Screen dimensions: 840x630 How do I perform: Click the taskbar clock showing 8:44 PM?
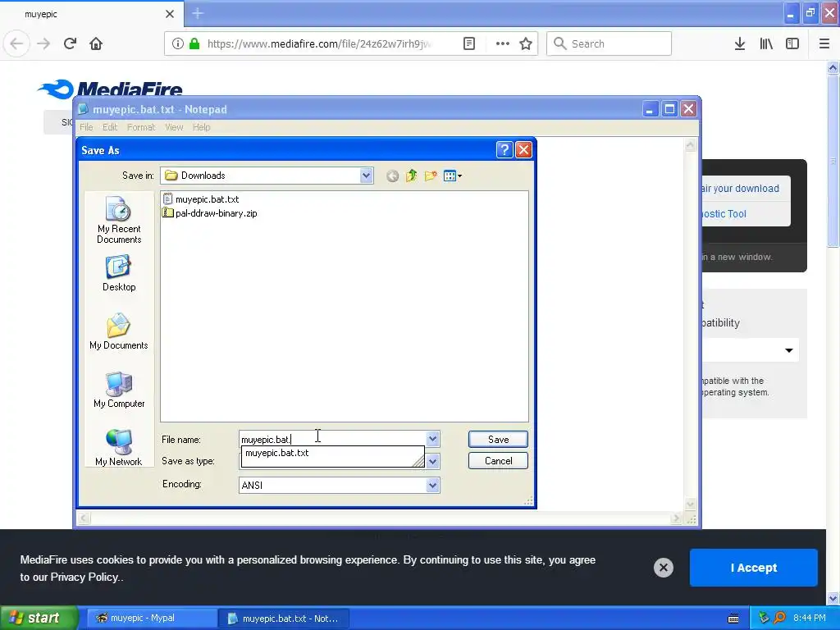pyautogui.click(x=810, y=618)
